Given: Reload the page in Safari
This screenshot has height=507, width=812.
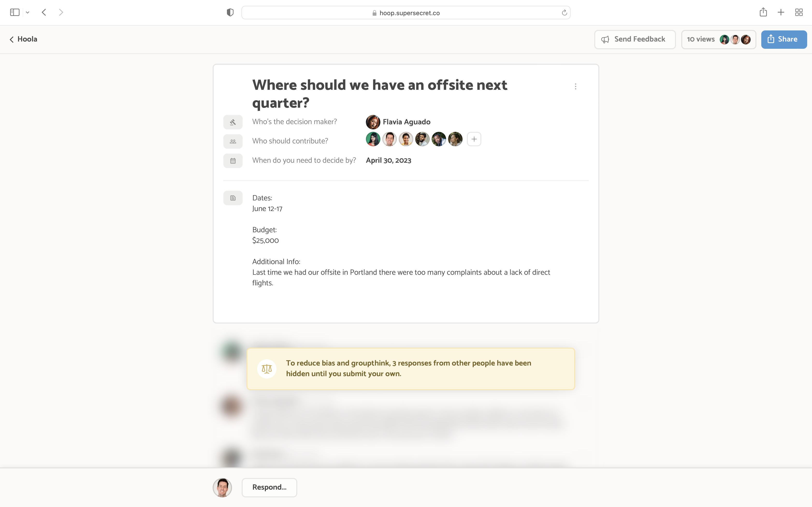Looking at the screenshot, I should [x=564, y=13].
